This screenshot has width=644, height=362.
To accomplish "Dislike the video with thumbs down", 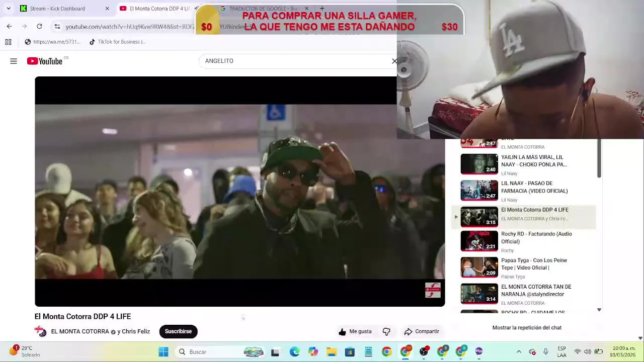I will point(386,331).
